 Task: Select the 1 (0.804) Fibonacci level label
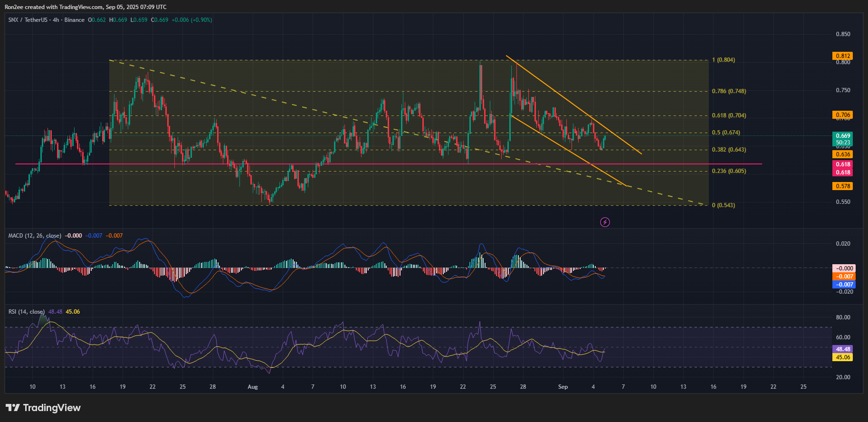723,60
